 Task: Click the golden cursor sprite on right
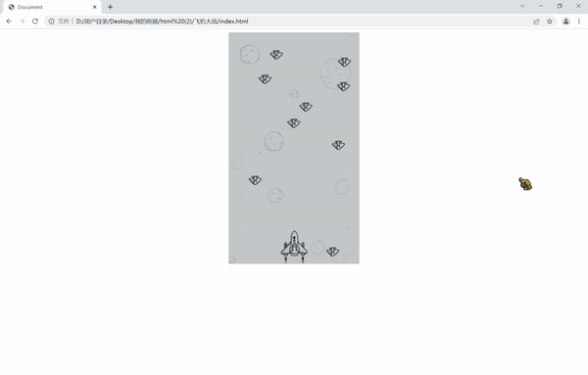(525, 184)
